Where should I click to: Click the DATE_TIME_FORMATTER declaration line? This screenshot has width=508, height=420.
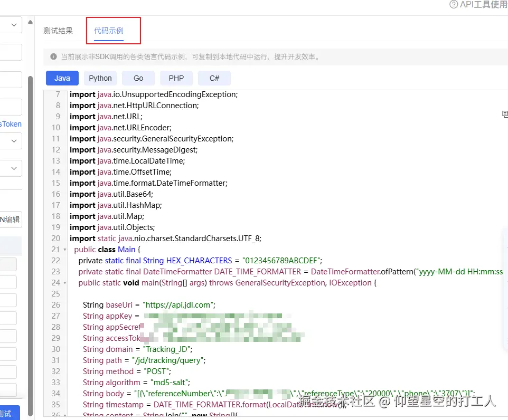[290, 272]
